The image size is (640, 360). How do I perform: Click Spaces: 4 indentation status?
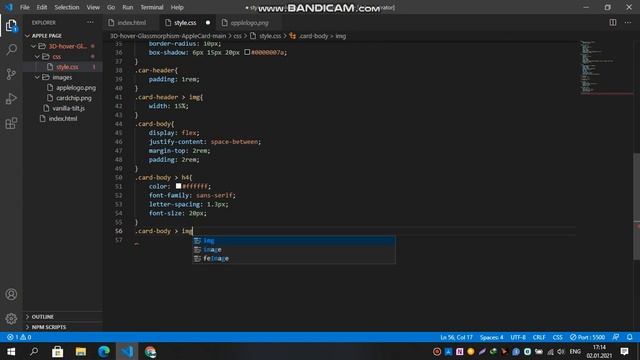coord(491,337)
